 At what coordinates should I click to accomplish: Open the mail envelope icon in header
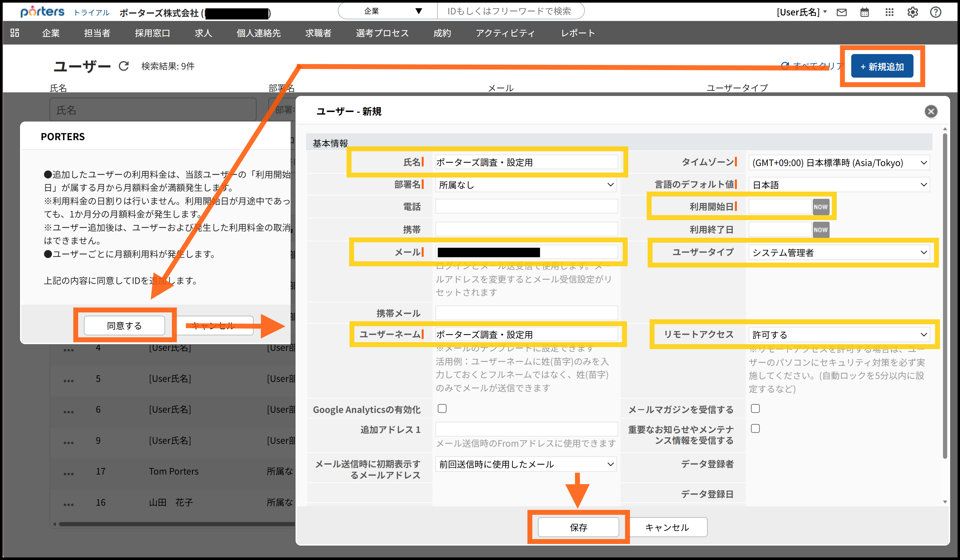(841, 12)
